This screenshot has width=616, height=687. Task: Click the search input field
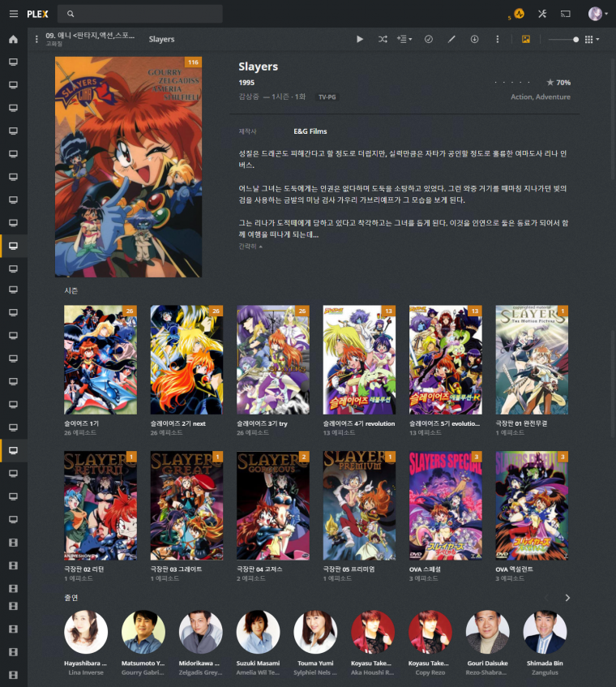click(140, 14)
